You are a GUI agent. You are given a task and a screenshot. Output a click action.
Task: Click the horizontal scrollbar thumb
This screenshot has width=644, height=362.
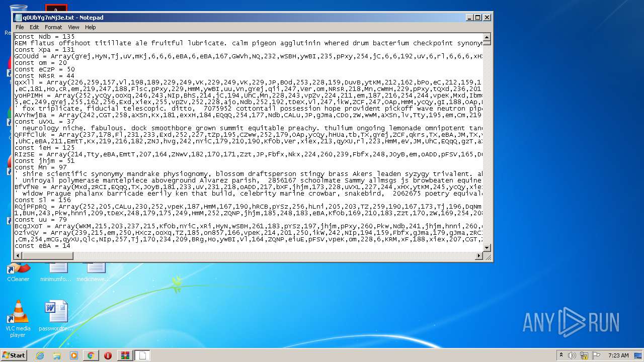point(48,256)
